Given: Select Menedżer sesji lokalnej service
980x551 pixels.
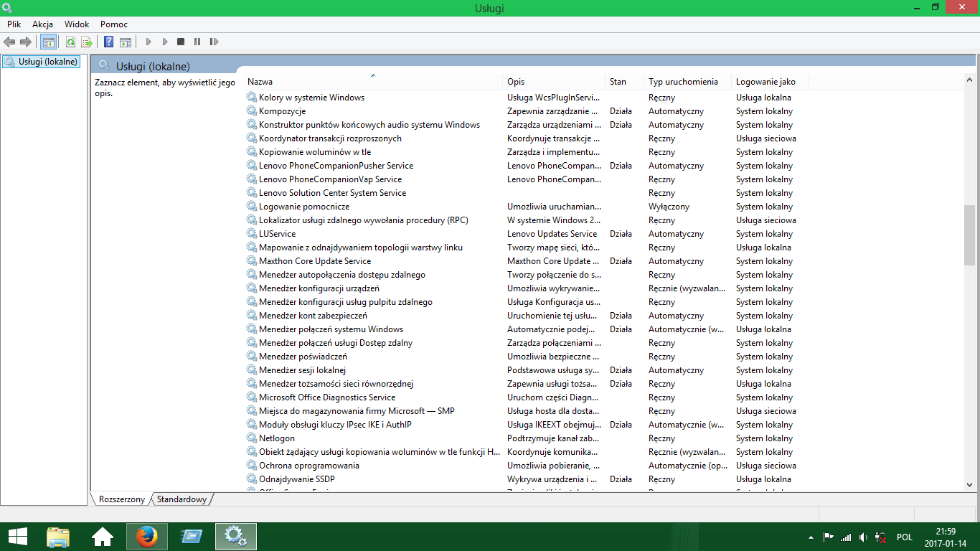Looking at the screenshot, I should coord(302,370).
